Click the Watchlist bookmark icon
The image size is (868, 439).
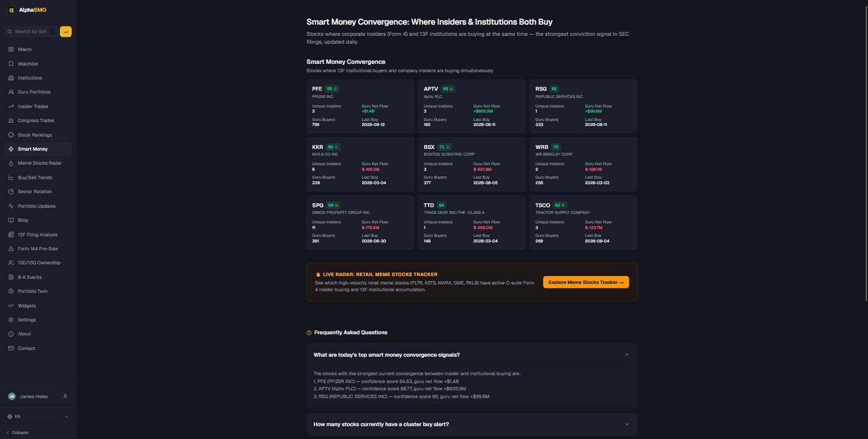point(11,64)
